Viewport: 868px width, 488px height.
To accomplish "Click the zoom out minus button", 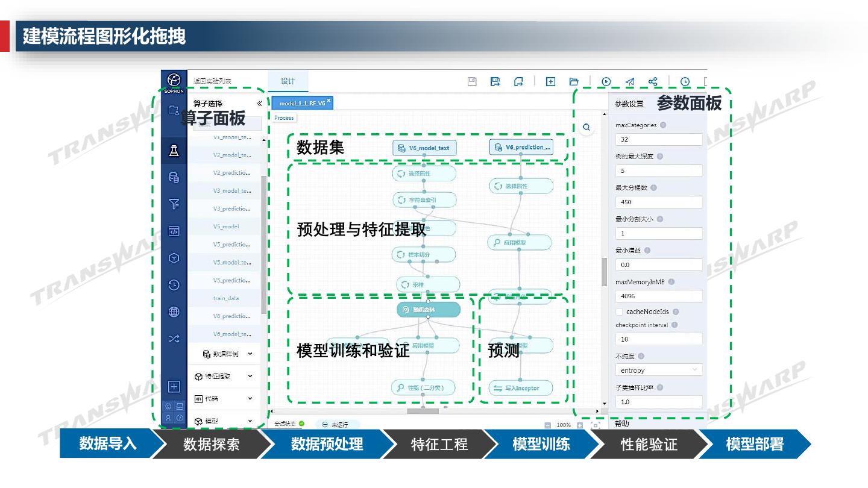I will pyautogui.click(x=547, y=425).
